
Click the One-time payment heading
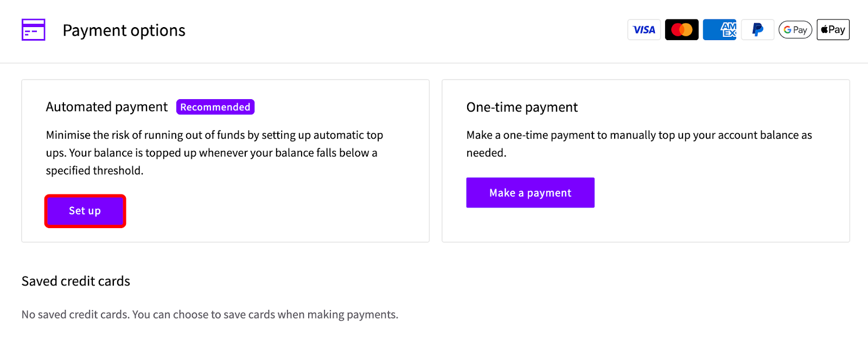coord(522,107)
